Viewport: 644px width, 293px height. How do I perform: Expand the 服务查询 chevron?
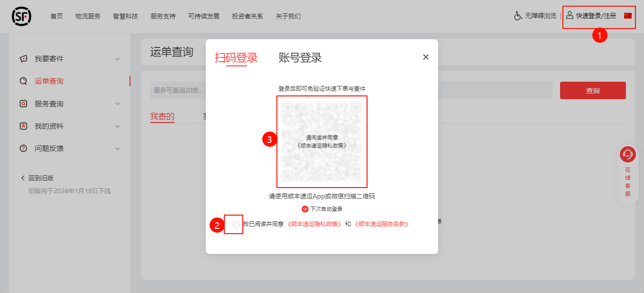pos(118,104)
